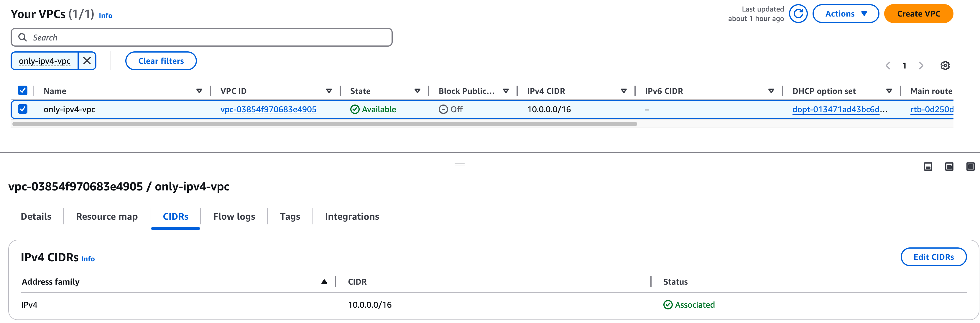Uncheck the only-ipv4-vpc row checkbox
Viewport: 980px width, 323px height.
tap(23, 109)
